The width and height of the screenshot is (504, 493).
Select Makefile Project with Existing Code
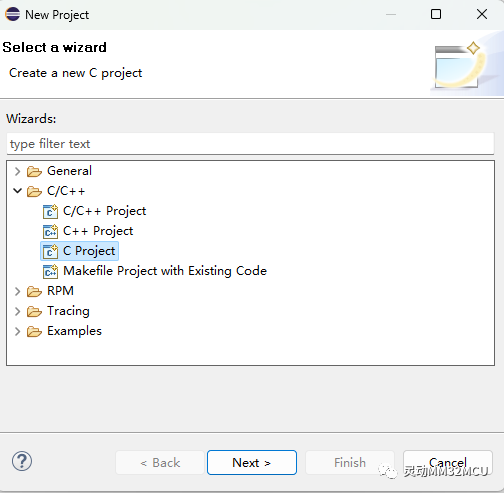(x=165, y=271)
